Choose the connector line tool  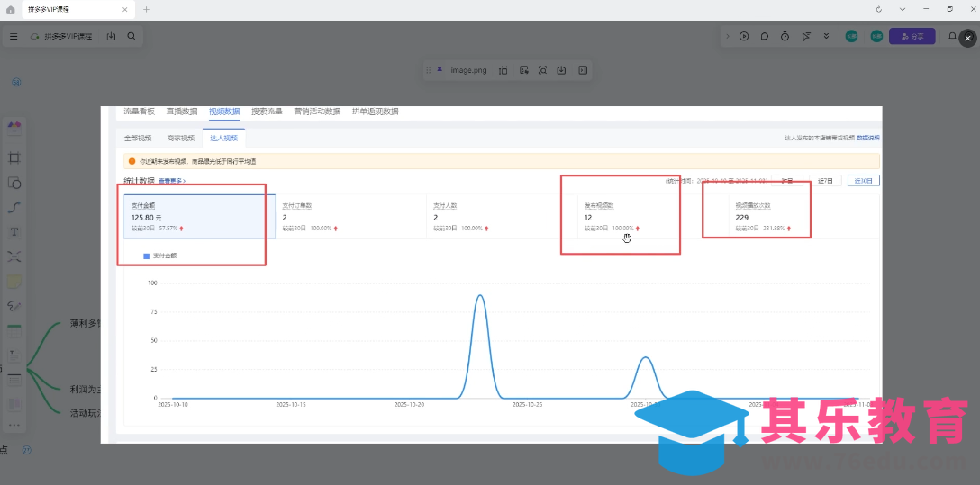point(14,207)
